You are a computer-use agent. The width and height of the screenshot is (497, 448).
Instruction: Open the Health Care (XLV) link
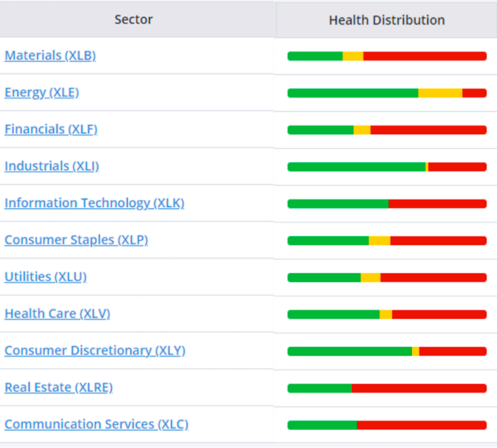[57, 313]
